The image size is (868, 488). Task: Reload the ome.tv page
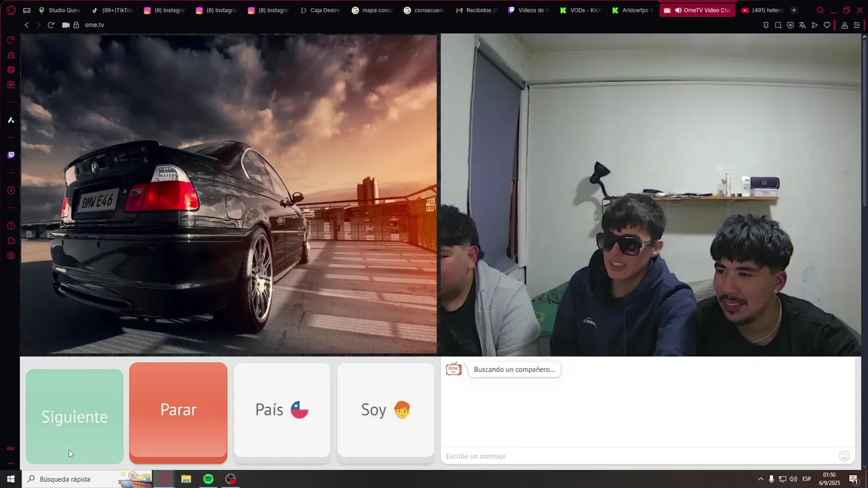coord(50,25)
